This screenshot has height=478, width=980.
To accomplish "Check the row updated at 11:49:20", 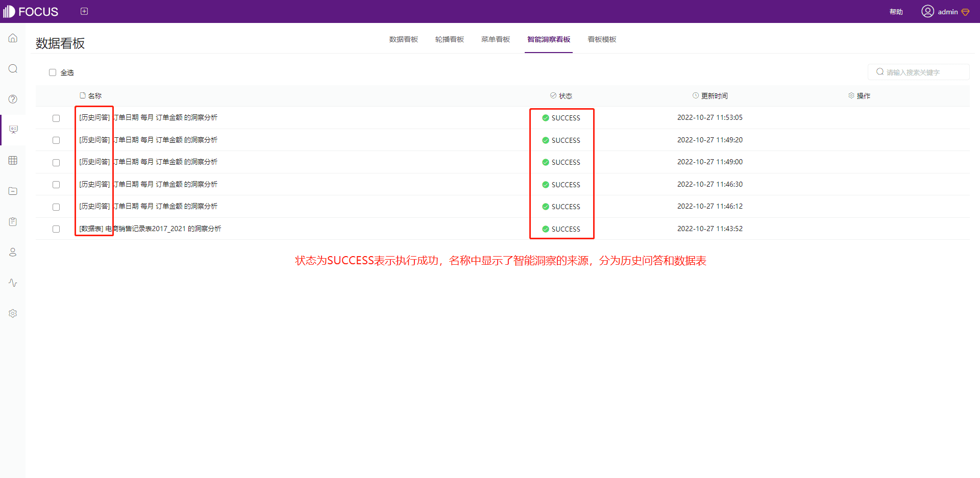I will [x=56, y=140].
